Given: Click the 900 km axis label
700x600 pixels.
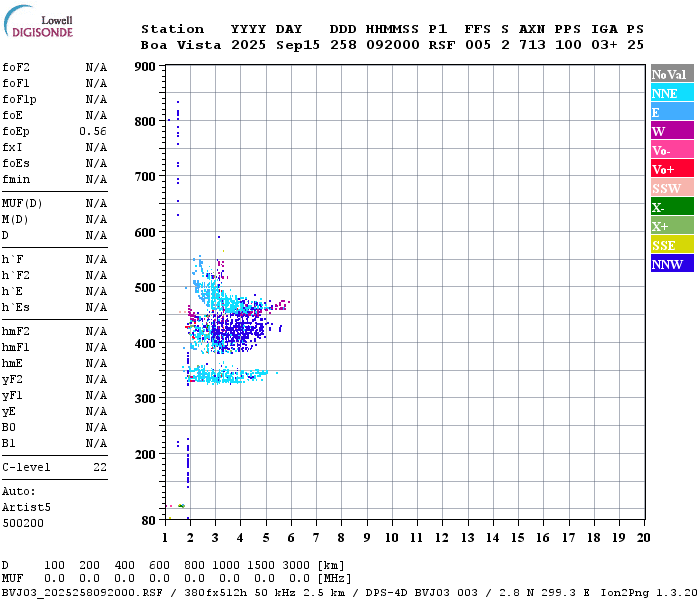Looking at the screenshot, I should 145,67.
